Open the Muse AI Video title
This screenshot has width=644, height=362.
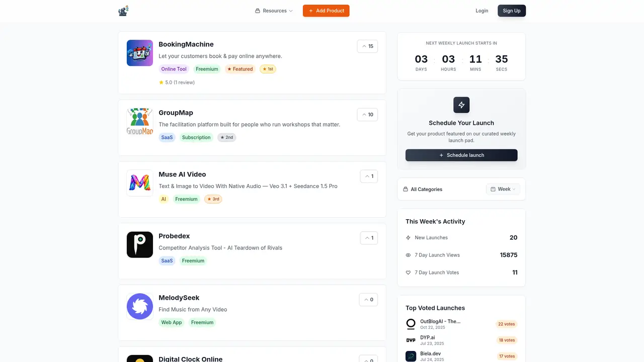182,174
